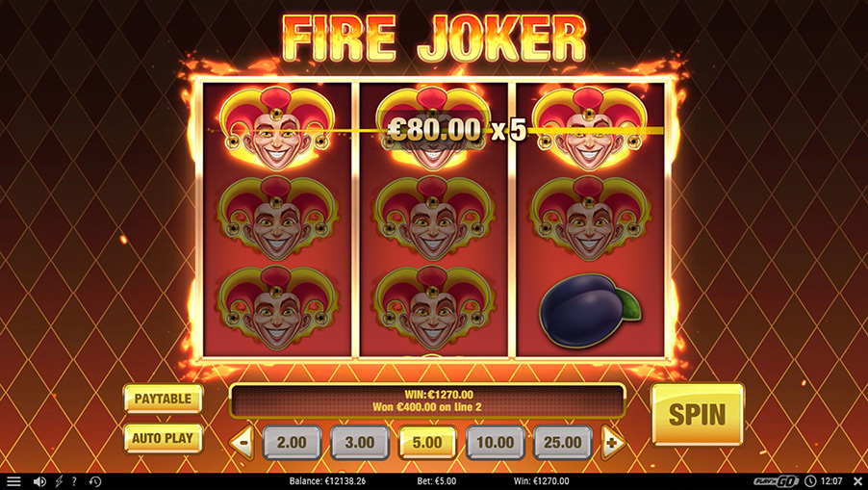Select the 2.00 bet value
868x490 pixels.
(292, 443)
